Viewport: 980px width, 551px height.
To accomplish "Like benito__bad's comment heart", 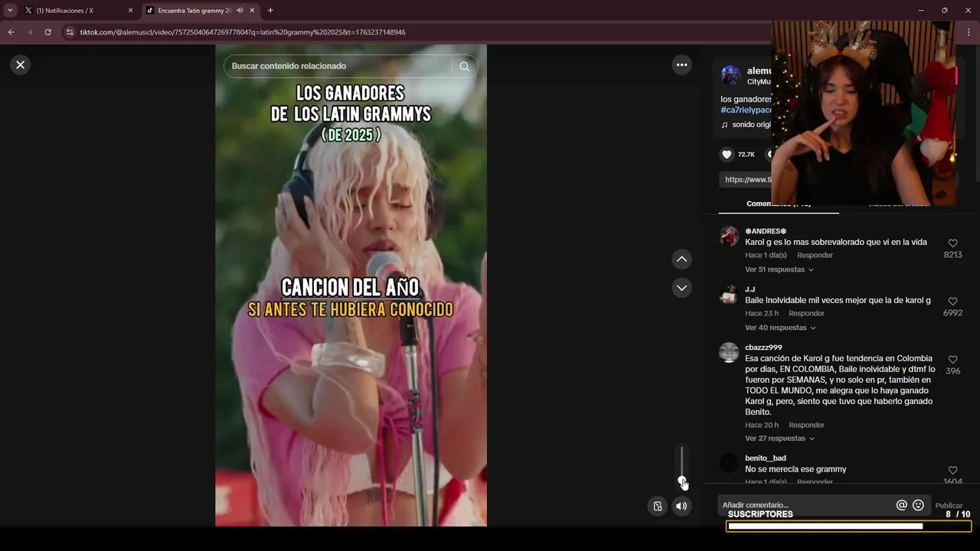I will click(952, 471).
